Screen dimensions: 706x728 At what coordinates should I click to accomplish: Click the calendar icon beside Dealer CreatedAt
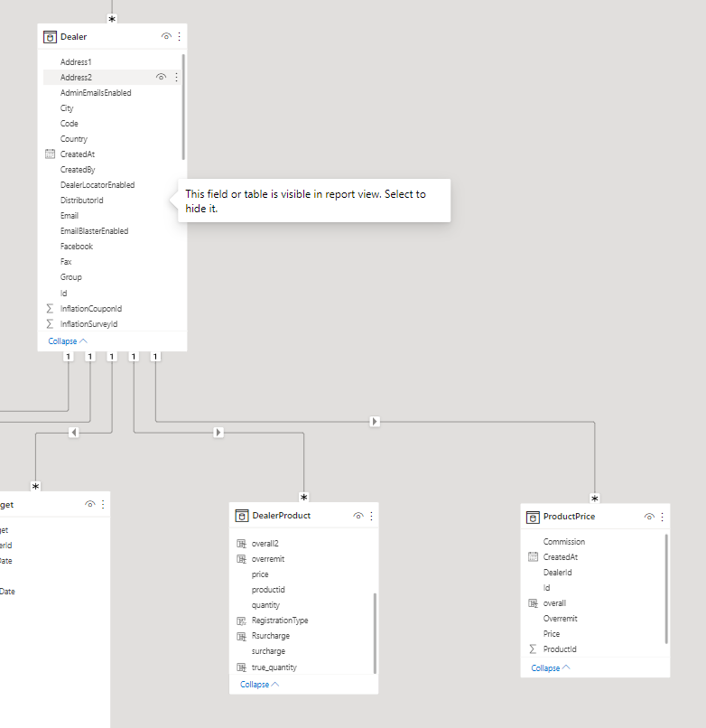pyautogui.click(x=51, y=154)
